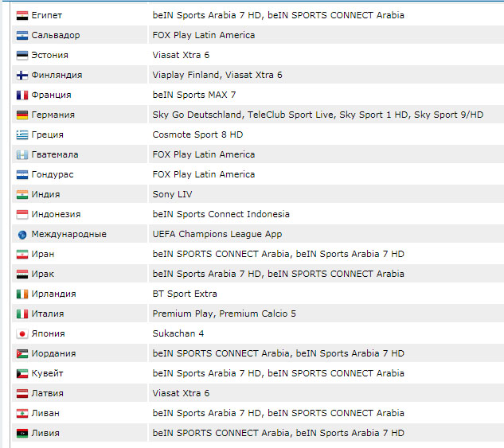Viewport: 504px width, 448px height.
Task: Click Viasat Xtra 6 in the Эстония row
Action: (x=181, y=55)
